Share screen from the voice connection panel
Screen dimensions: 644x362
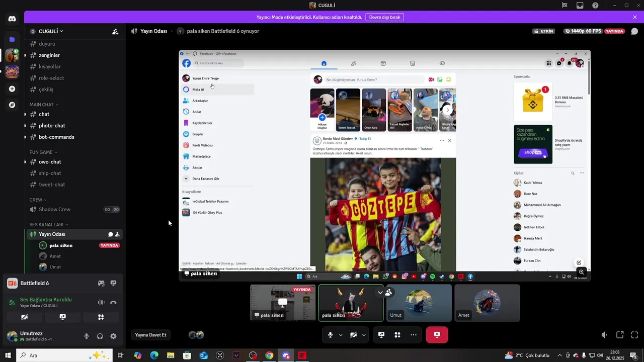tap(63, 317)
